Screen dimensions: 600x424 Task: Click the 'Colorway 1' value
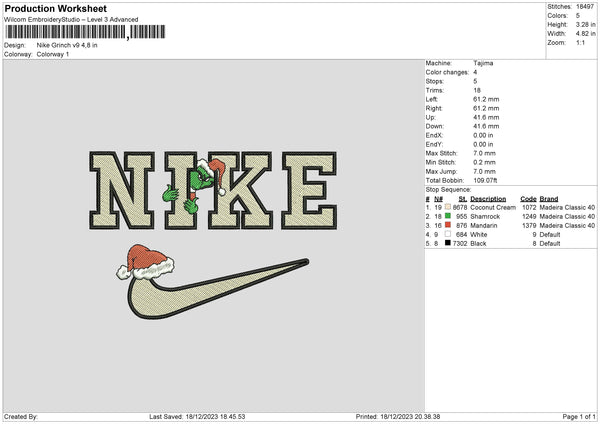click(x=53, y=54)
